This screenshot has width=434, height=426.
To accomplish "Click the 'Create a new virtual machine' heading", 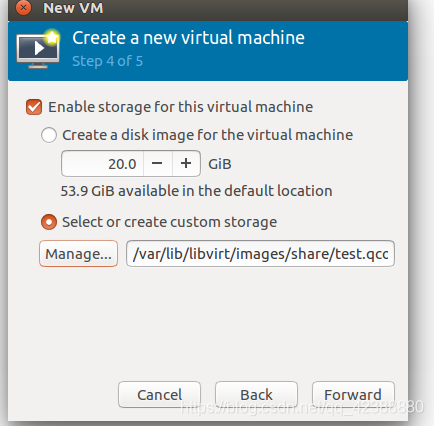I will pos(188,38).
